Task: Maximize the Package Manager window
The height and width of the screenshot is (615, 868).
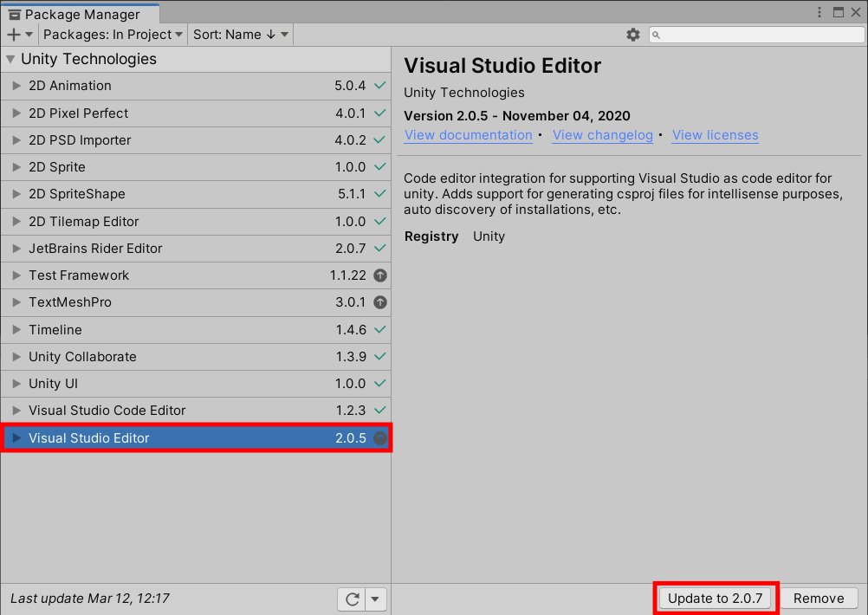Action: coord(839,12)
